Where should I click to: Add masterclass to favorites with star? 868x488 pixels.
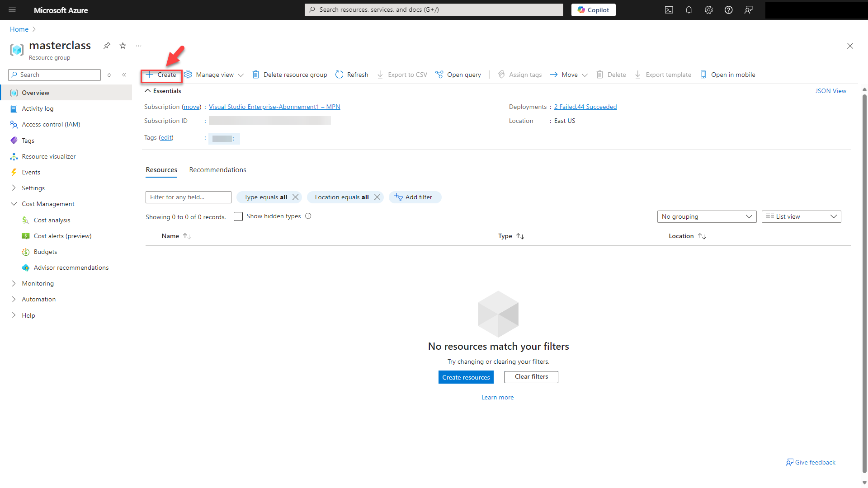tap(123, 46)
